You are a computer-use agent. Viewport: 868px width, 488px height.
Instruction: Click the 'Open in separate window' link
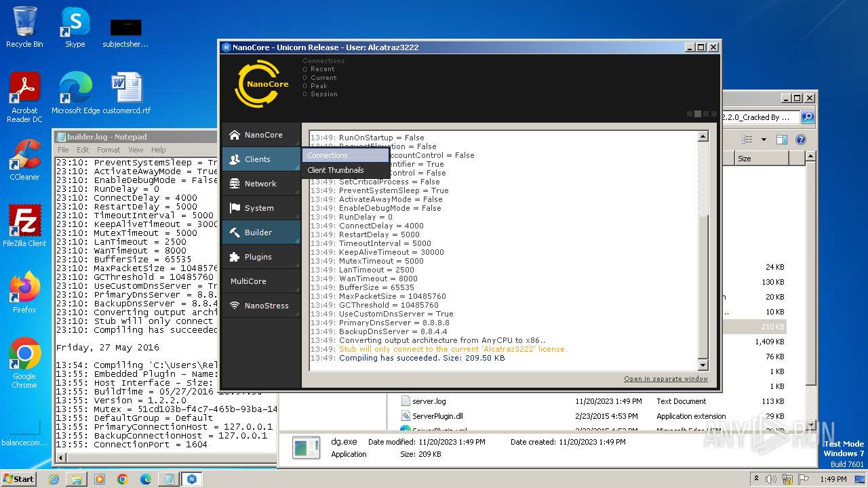[666, 379]
